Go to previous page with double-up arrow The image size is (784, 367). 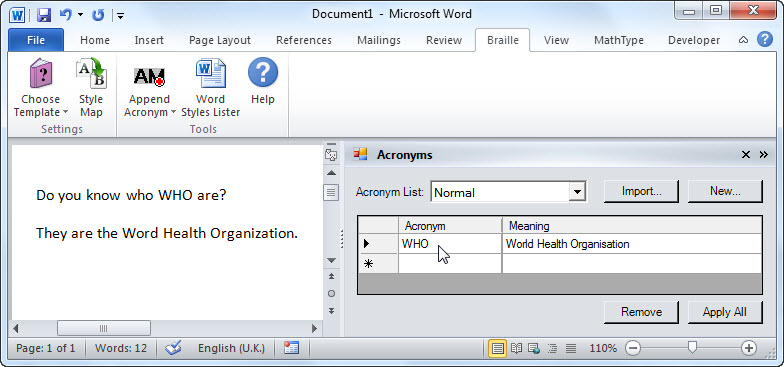coord(331,276)
